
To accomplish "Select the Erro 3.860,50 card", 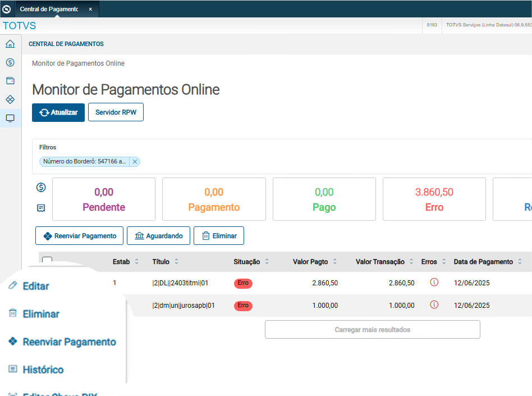I will tap(434, 199).
